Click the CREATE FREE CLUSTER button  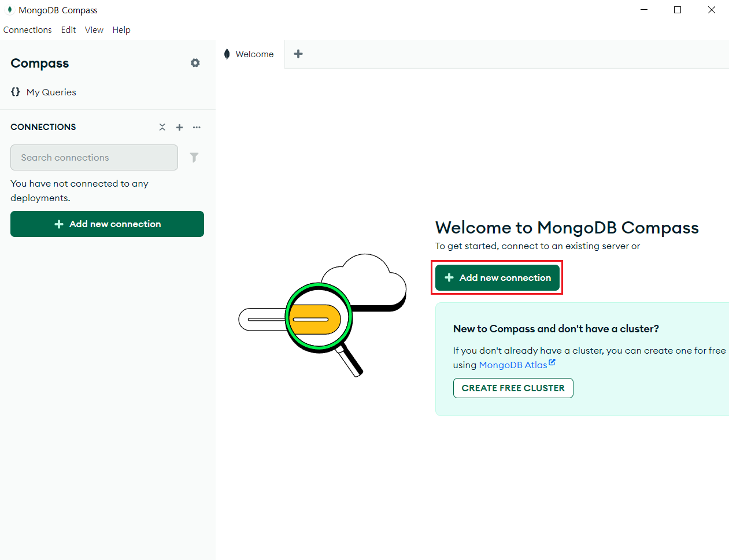513,388
